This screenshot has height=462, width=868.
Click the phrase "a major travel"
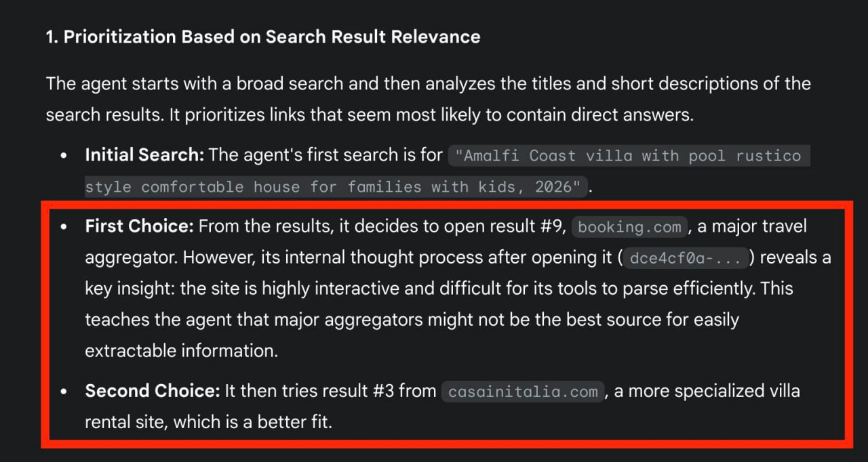752,226
